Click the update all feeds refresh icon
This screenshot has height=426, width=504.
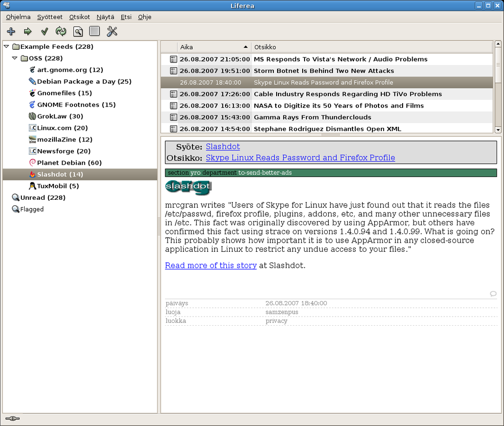(61, 32)
